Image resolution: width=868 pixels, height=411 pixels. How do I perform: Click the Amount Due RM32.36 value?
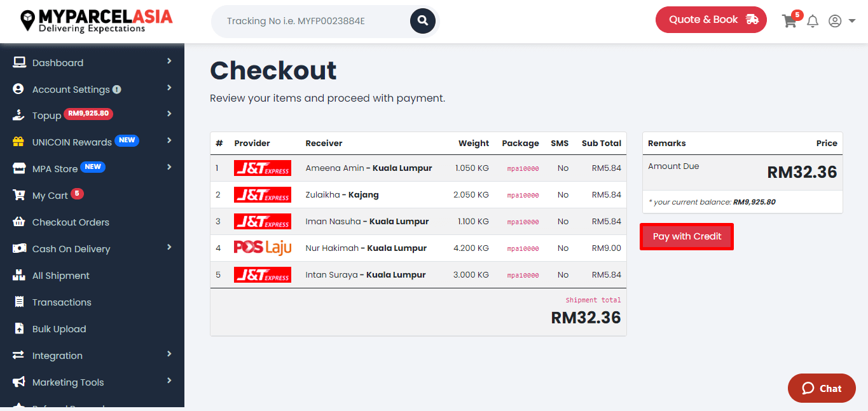(x=802, y=172)
